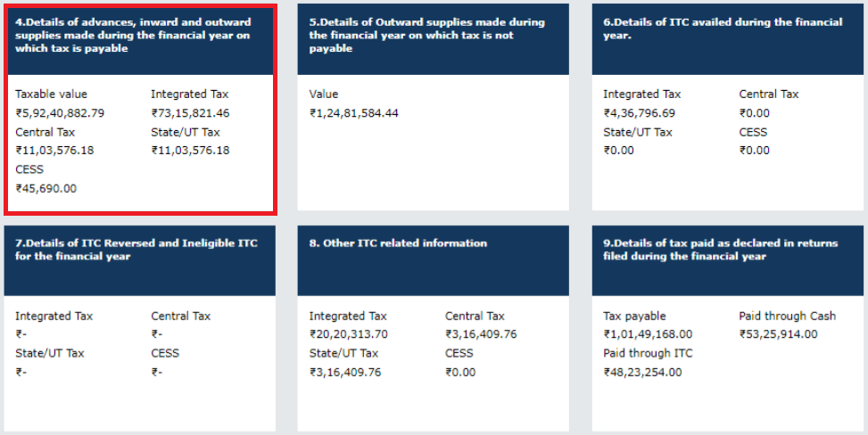Click Central Tax ₹11,03,576.18 in tile 4
This screenshot has height=435, width=868.
click(x=54, y=151)
